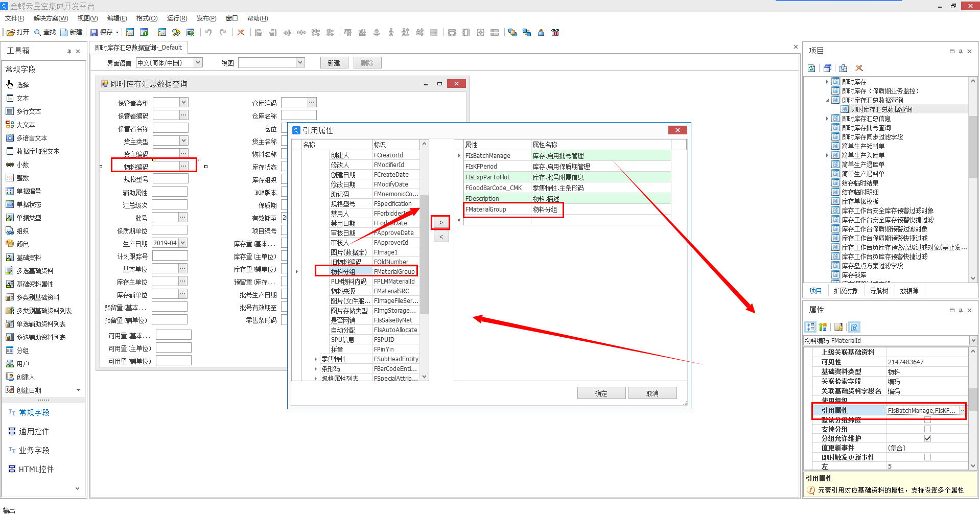Screen dimensions: 980x514
Task: Switch to the 数据源 tab
Action: click(909, 291)
